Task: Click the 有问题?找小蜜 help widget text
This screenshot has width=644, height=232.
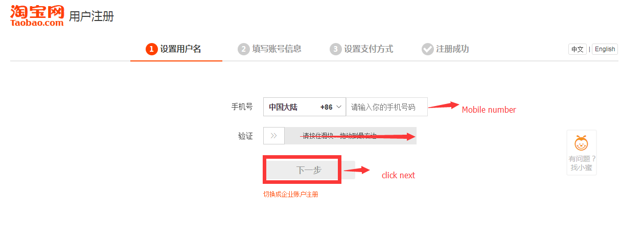Action: [582, 163]
